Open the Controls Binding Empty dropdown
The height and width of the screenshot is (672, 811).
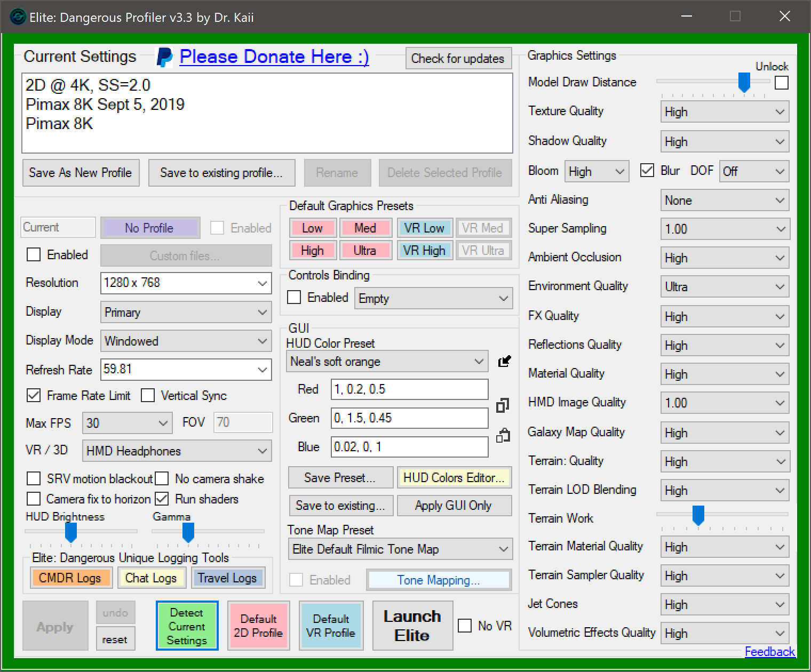coord(433,298)
